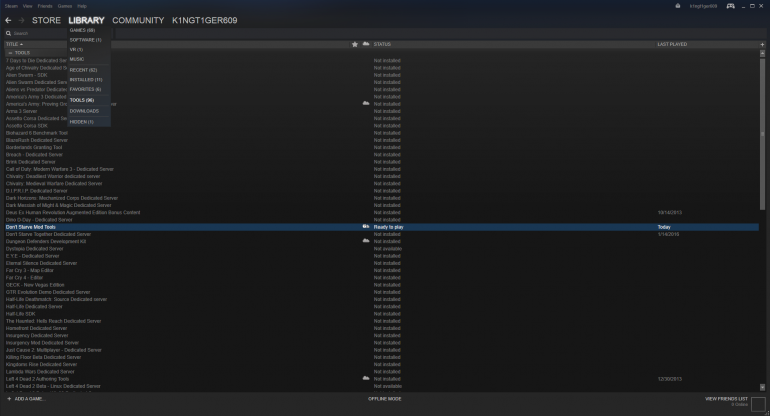The image size is (770, 416).
Task: Click cloud icon on Dungeon Defenders Development Kit row
Action: coord(366,241)
